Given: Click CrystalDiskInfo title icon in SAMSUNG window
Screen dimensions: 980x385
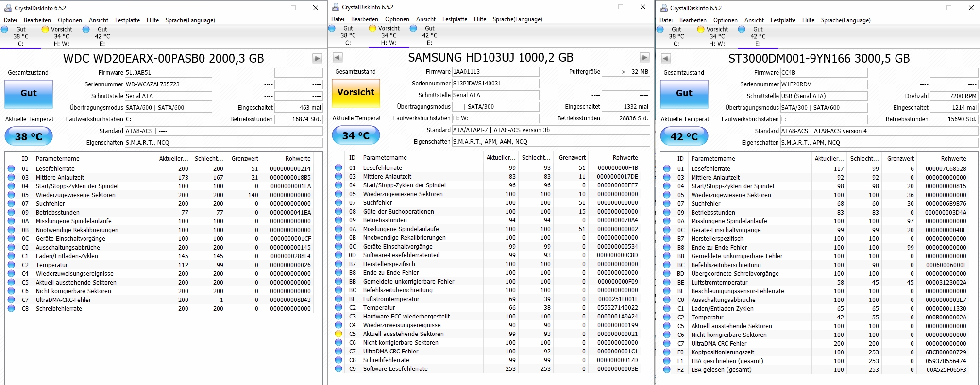Looking at the screenshot, I should [335, 7].
